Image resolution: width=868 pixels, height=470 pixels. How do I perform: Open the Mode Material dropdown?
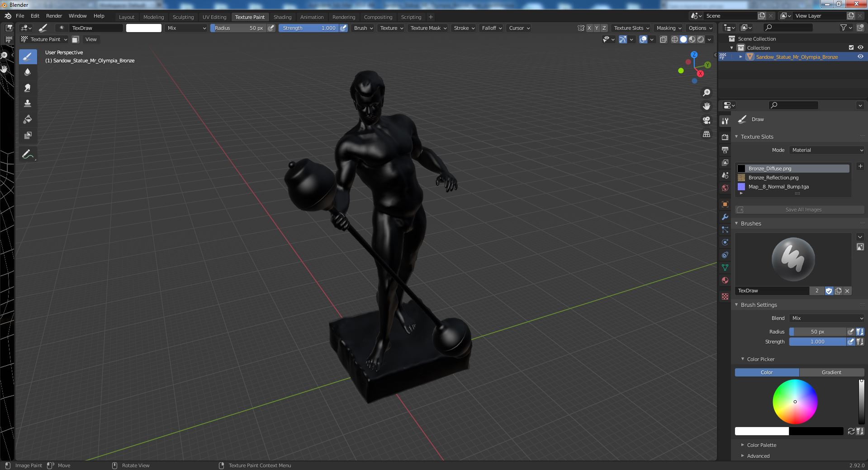827,150
